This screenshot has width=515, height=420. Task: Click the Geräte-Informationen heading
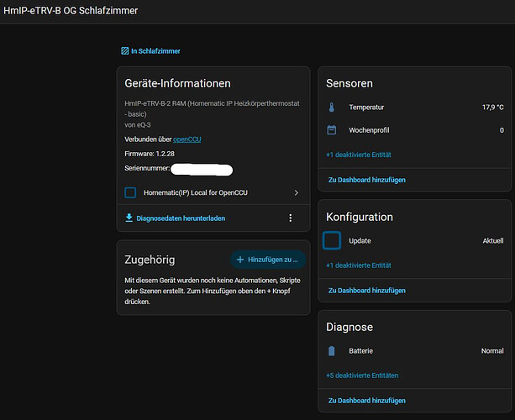[178, 83]
